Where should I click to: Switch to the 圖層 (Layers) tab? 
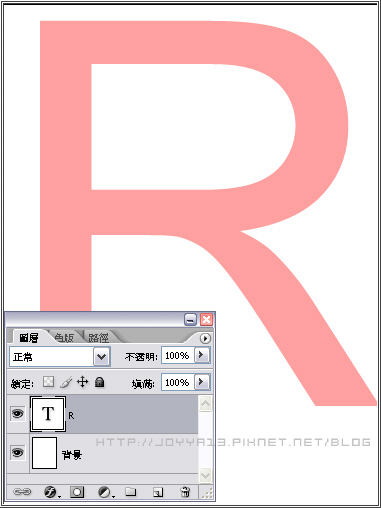28,338
